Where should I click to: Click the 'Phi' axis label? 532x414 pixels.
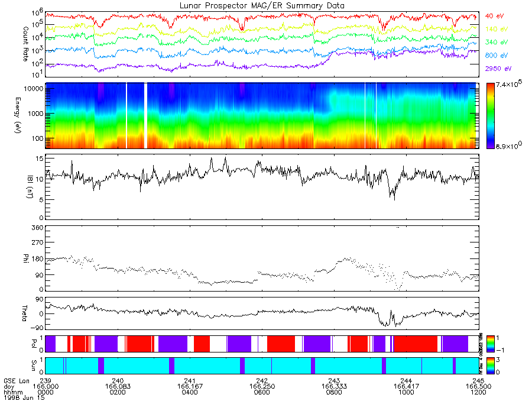tap(25, 258)
